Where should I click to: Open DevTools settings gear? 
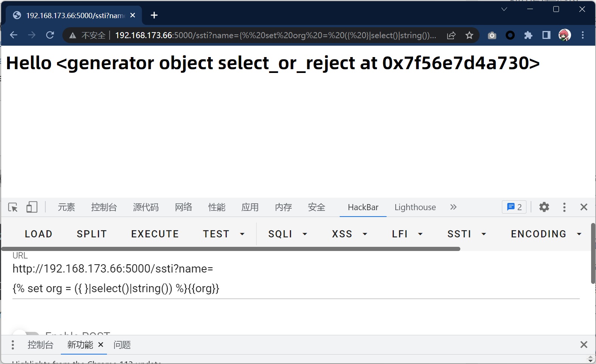(x=544, y=207)
